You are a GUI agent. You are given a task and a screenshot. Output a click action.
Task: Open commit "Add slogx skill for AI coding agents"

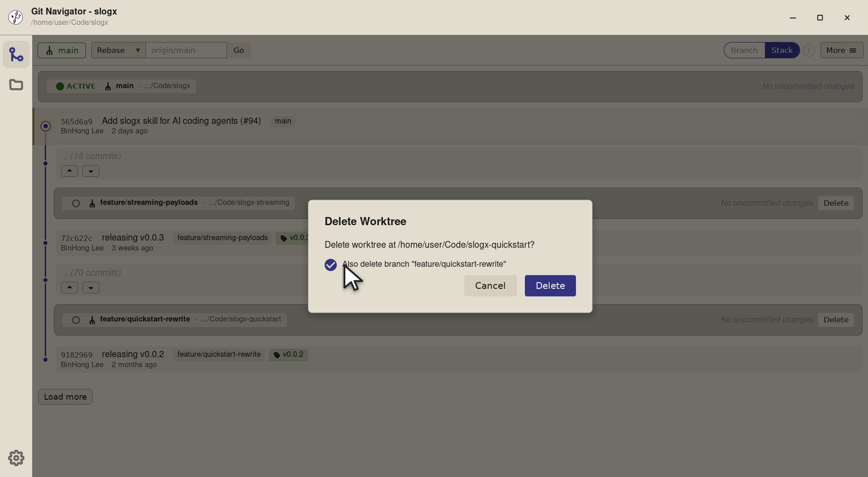click(181, 121)
